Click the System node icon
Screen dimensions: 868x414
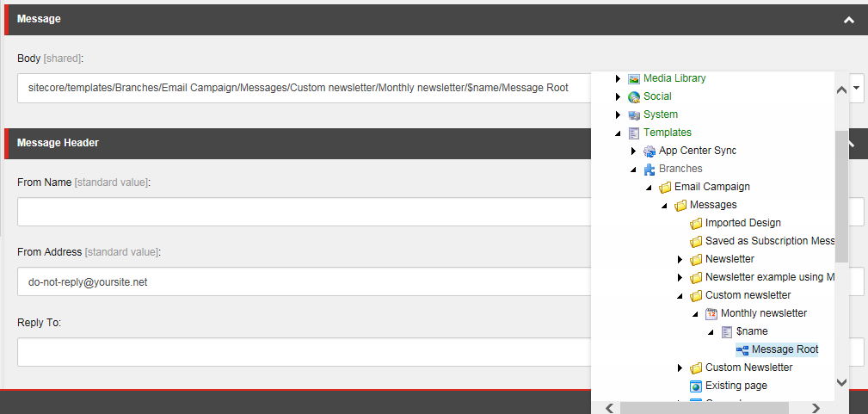click(x=634, y=114)
